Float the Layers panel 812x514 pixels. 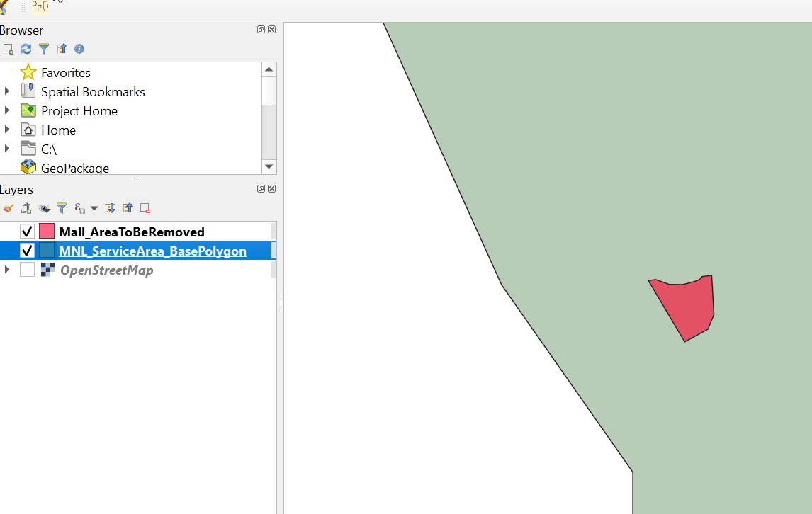click(x=261, y=189)
